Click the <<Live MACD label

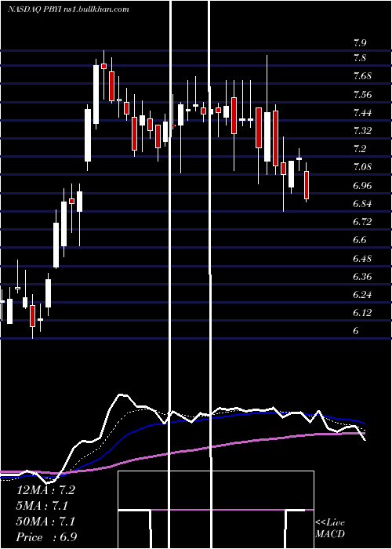point(330,528)
